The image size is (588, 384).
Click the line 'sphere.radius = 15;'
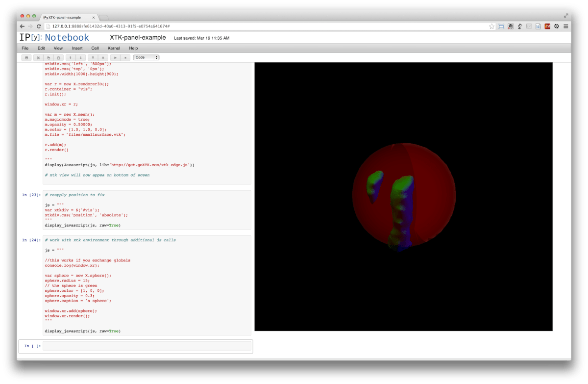pyautogui.click(x=67, y=281)
